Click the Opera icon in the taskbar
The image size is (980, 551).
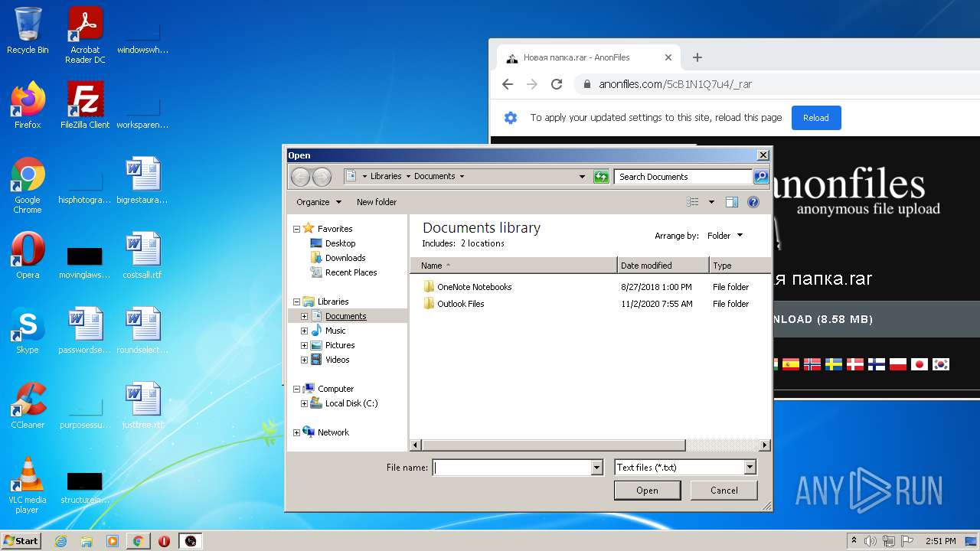[164, 541]
